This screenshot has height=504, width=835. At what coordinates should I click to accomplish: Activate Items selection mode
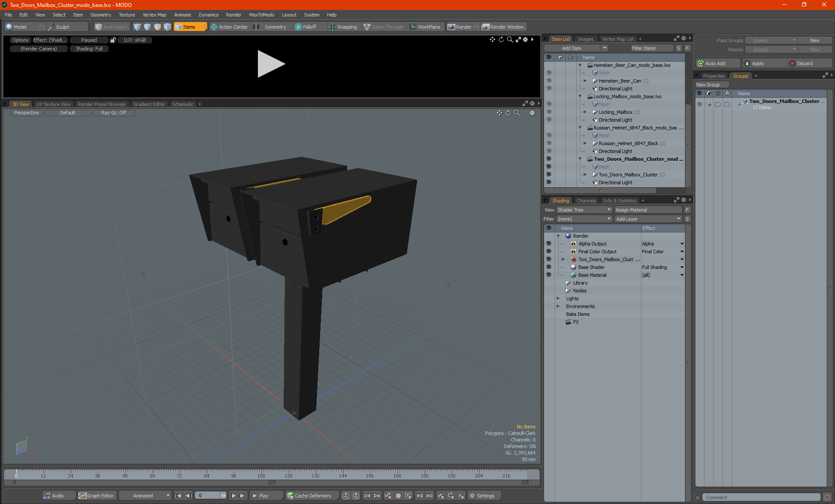pyautogui.click(x=190, y=27)
